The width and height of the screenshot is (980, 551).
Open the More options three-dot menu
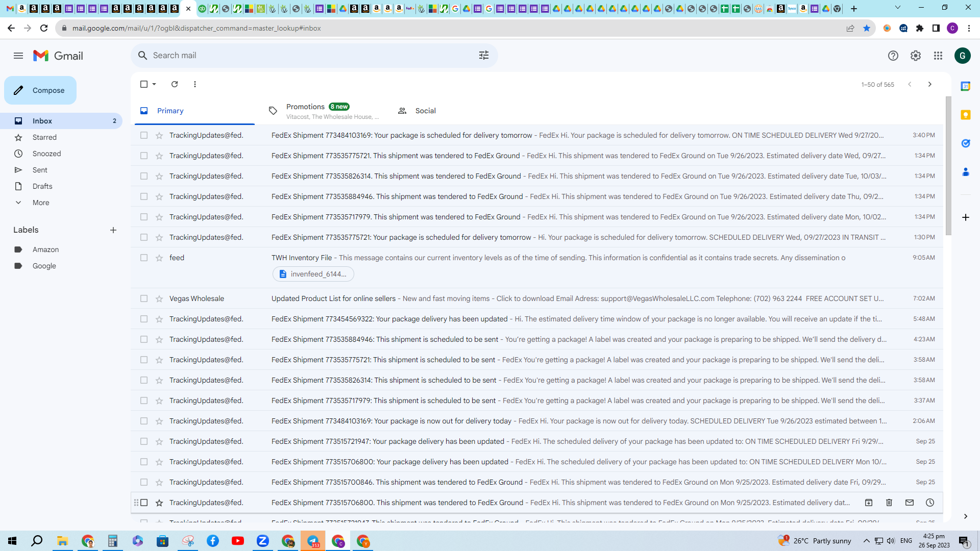(x=195, y=84)
